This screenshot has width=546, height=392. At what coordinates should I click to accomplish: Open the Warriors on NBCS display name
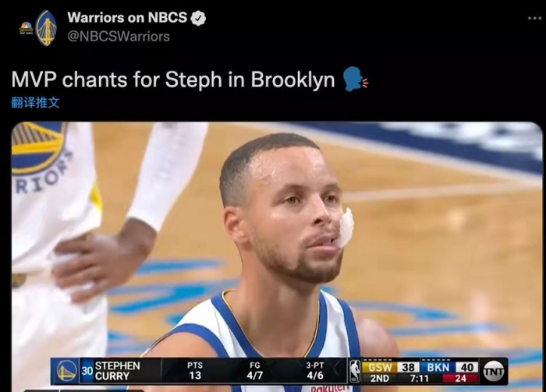127,17
